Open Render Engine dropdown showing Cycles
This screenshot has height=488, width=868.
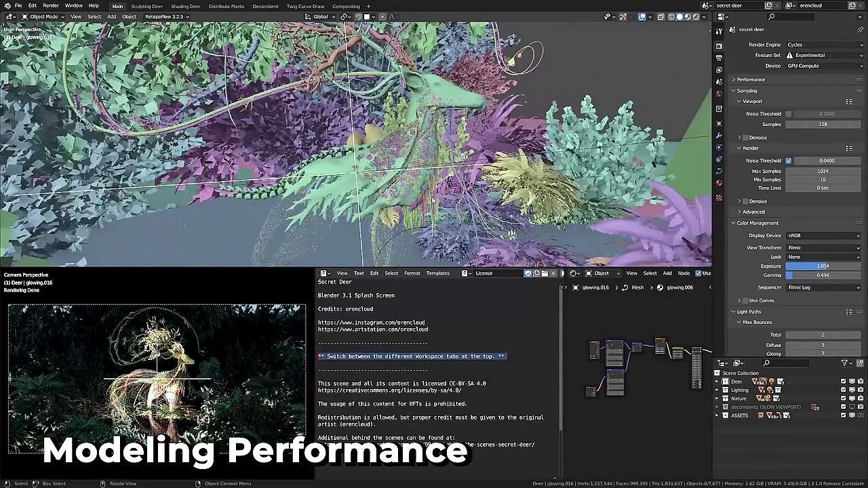825,45
